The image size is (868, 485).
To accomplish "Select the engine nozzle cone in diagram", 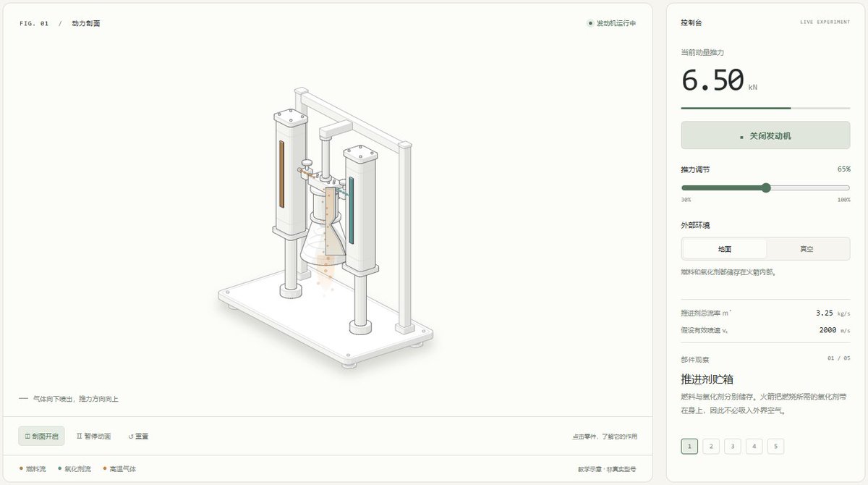I will 324,242.
